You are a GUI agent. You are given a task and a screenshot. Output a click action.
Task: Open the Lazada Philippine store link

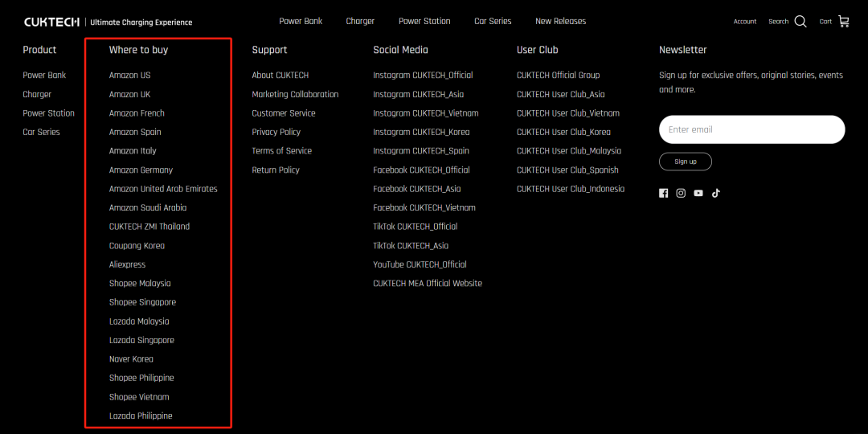(x=141, y=416)
